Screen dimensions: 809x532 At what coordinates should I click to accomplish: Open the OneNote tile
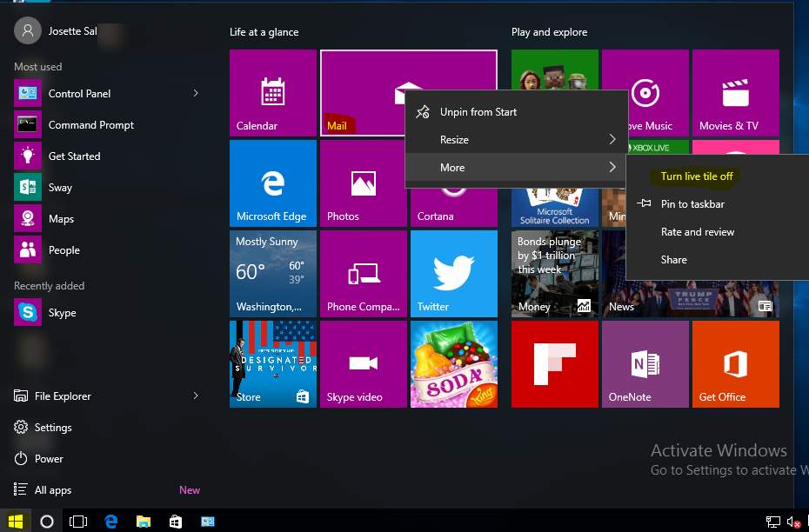645,364
